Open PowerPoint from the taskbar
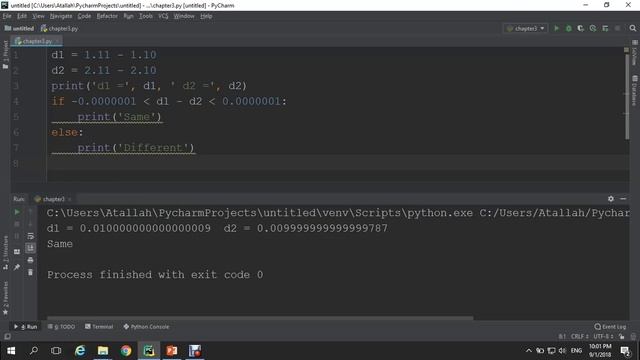The width and height of the screenshot is (640, 360). pos(172,351)
